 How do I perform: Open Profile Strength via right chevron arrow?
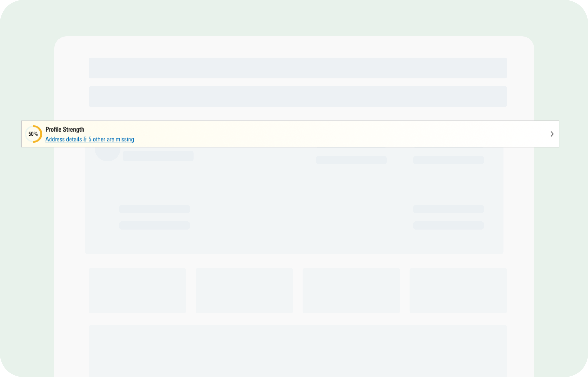coord(552,134)
